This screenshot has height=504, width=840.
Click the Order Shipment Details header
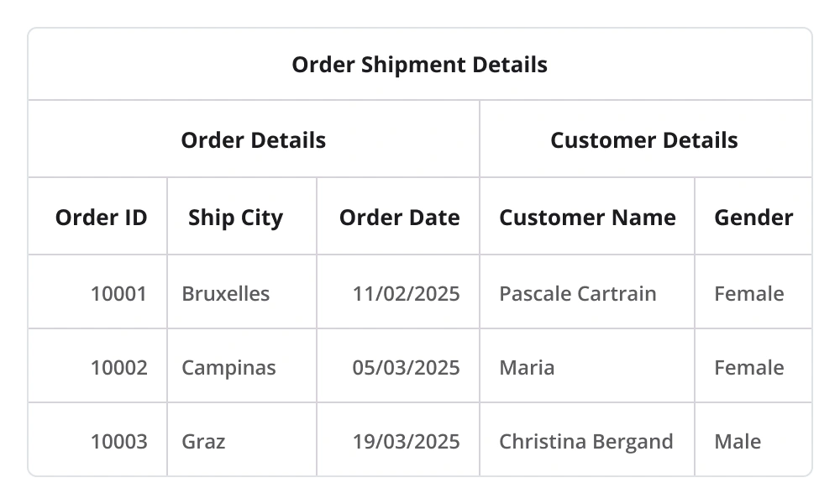tap(419, 65)
